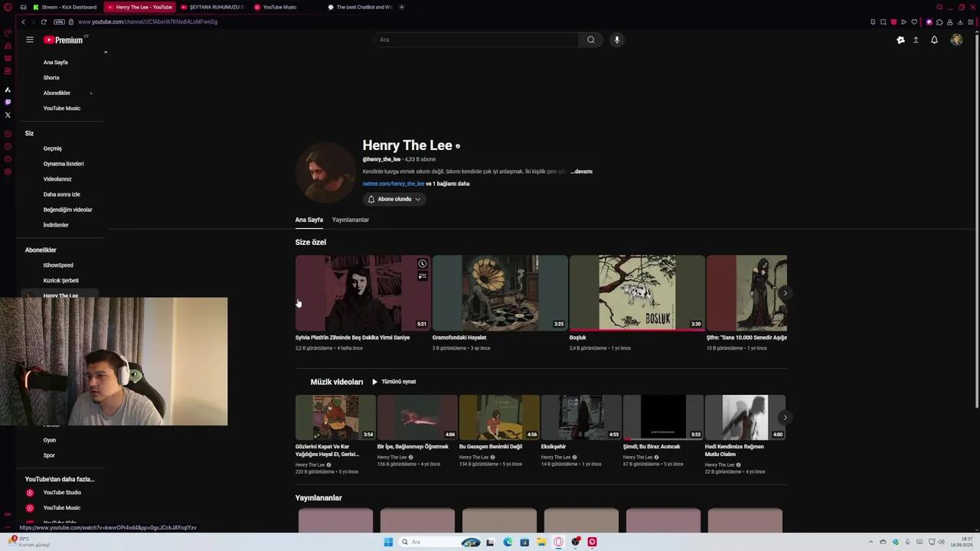Viewport: 980px width, 551px height.
Task: Open YouTube Studio icon in sidebar
Action: [x=30, y=493]
